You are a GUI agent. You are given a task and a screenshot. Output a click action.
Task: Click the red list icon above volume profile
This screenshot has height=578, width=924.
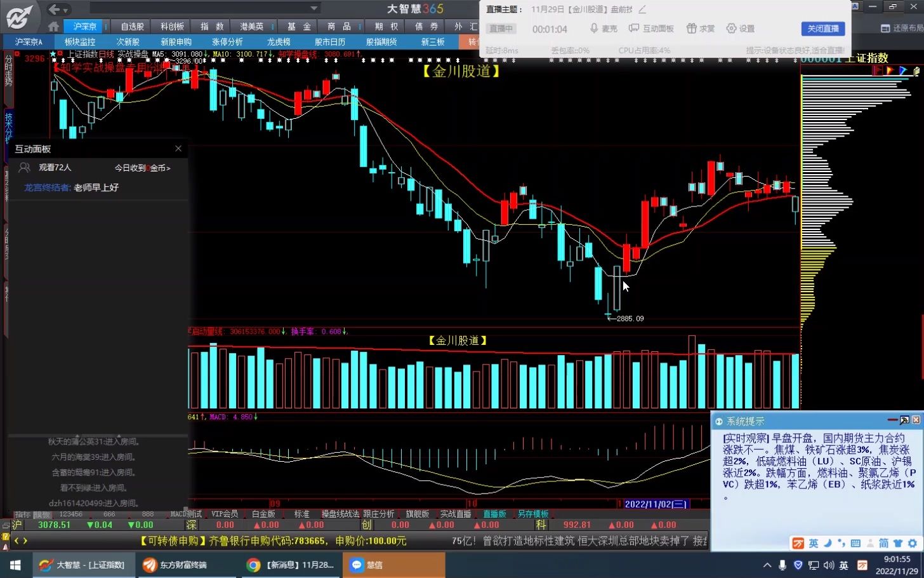878,71
